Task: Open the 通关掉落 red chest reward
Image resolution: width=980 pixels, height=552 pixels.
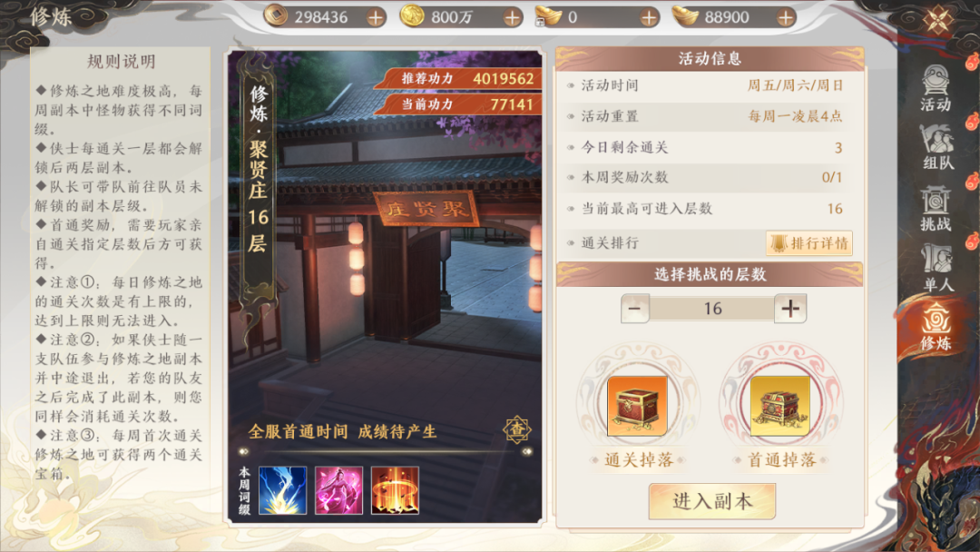Action: click(x=638, y=406)
